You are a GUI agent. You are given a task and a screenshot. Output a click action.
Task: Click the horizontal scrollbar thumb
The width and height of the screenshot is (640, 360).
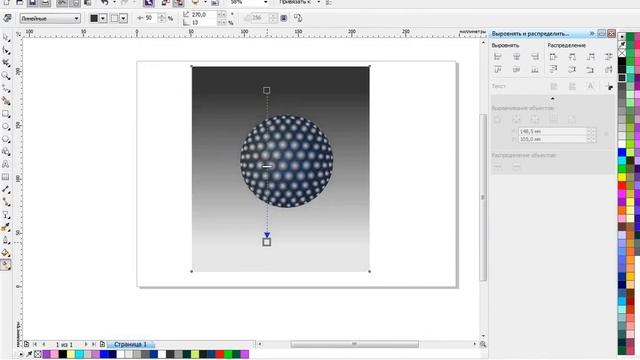coord(354,344)
